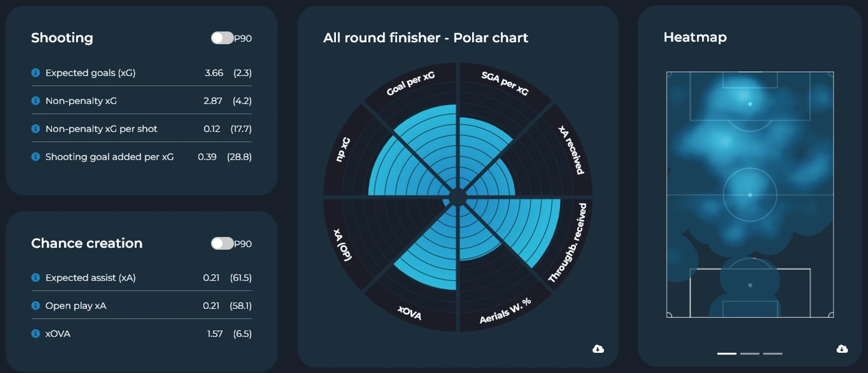Click the Aerials W. % chart label
This screenshot has width=868, height=373.
[505, 311]
